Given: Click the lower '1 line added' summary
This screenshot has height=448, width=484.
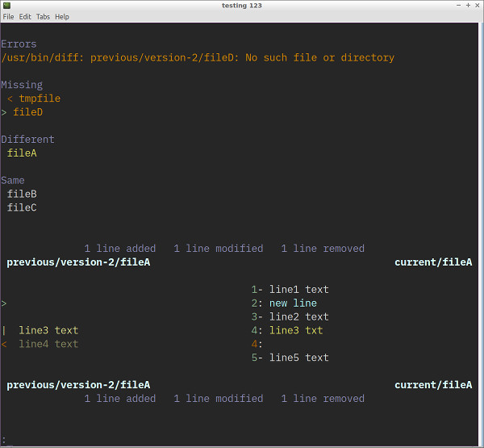Looking at the screenshot, I should 120,399.
